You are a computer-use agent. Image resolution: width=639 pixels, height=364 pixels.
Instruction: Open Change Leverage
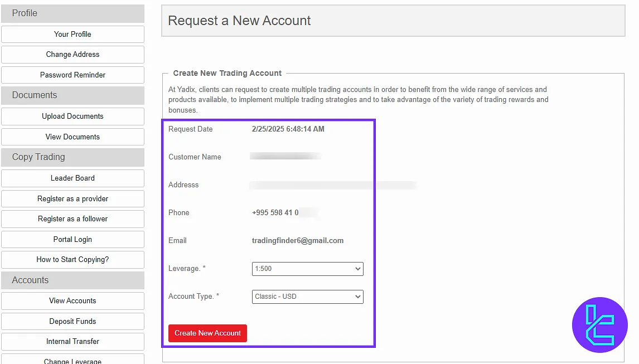tap(72, 360)
